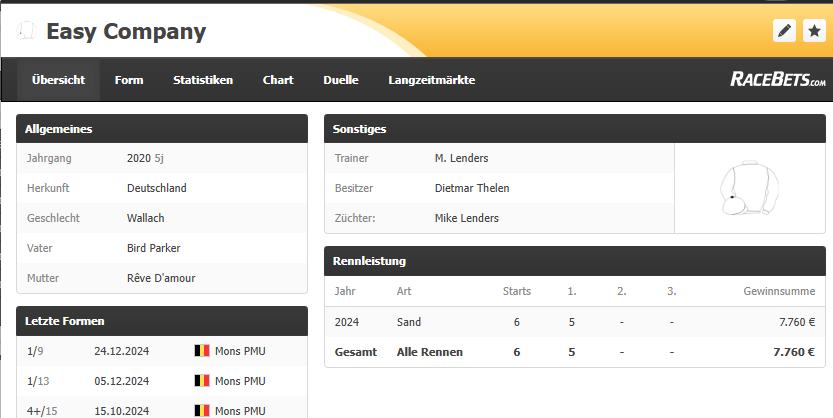Click the 2024 Sand performance row
The image size is (833, 418).
pyautogui.click(x=575, y=322)
